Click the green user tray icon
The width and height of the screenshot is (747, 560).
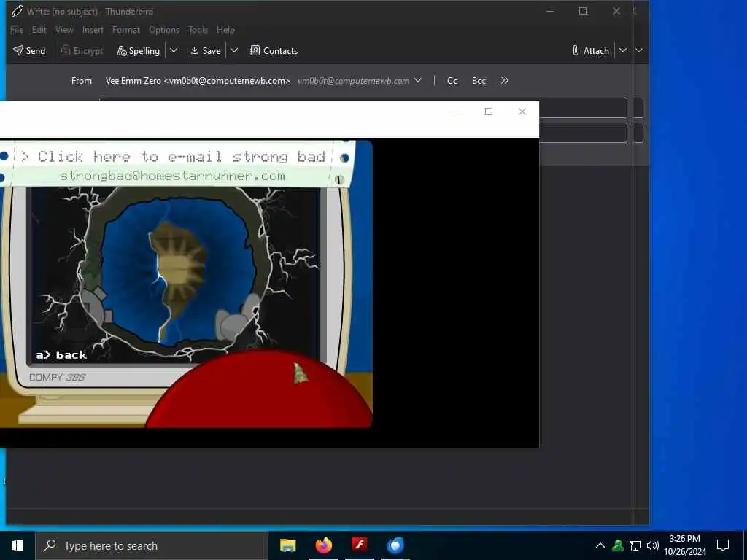point(618,545)
